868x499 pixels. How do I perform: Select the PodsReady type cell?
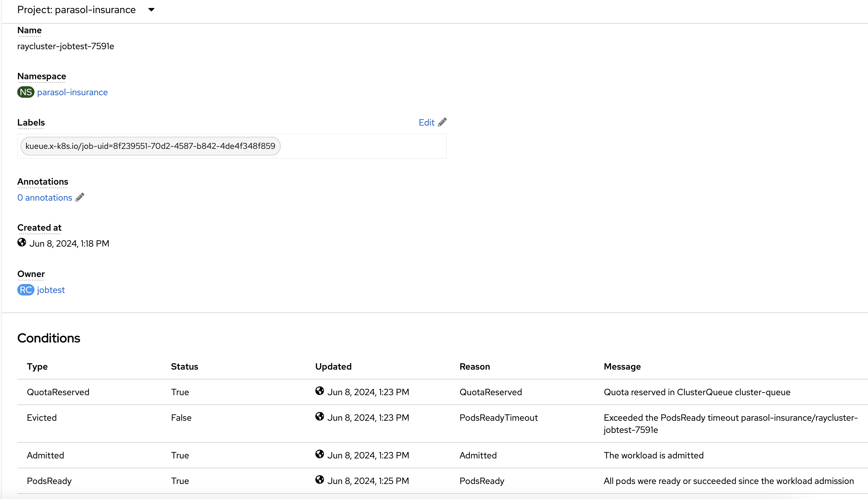tap(49, 481)
